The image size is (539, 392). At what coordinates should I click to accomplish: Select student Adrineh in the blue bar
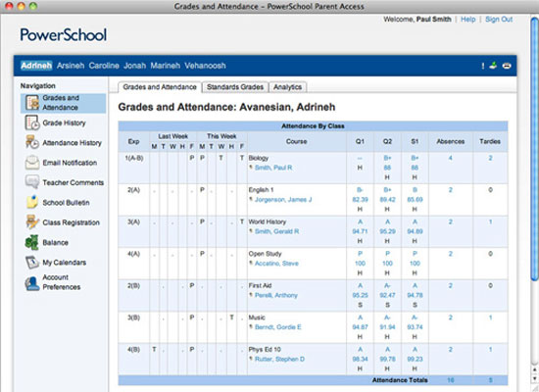[x=36, y=66]
